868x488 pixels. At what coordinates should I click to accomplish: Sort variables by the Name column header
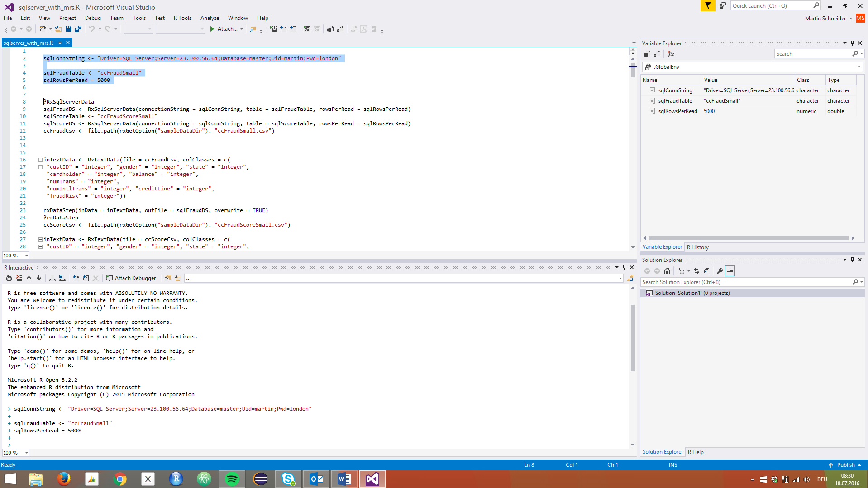pos(671,80)
